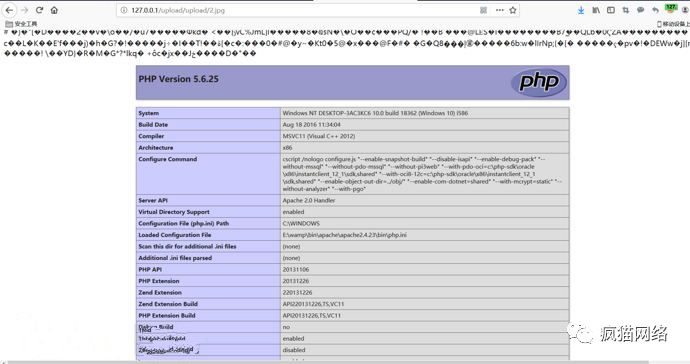This screenshot has height=364, width=690.
Task: Click the forward navigation arrow
Action: click(x=24, y=10)
